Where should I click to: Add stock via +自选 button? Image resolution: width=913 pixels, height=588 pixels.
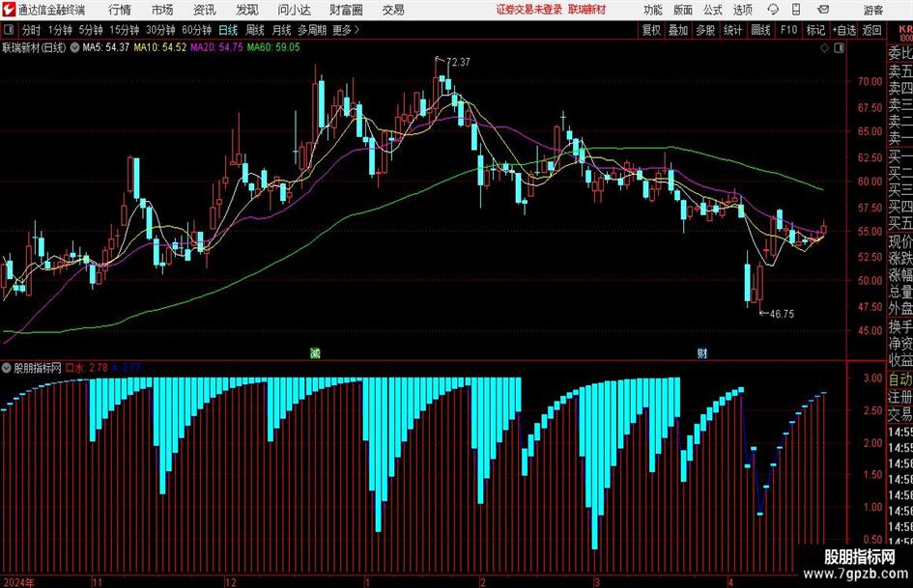coord(844,30)
